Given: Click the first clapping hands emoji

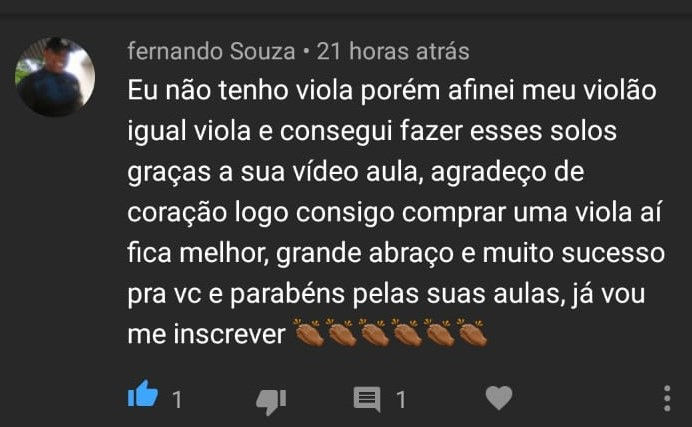Looking at the screenshot, I should coord(309,332).
